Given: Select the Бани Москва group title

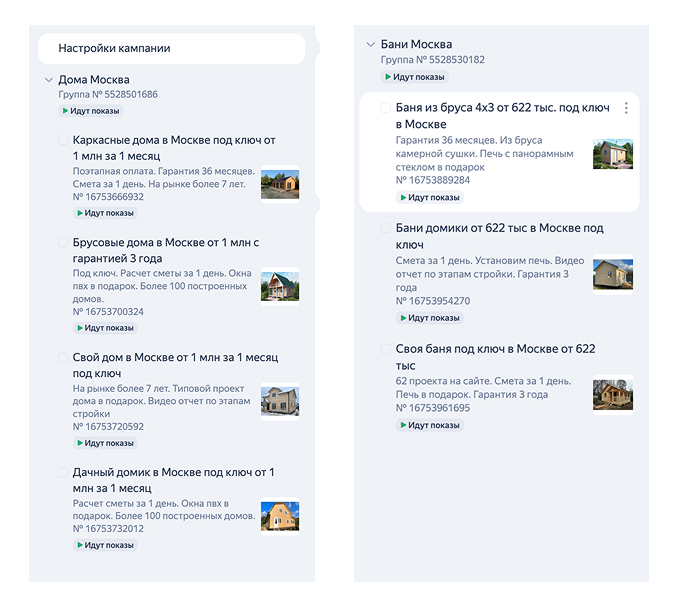Looking at the screenshot, I should [416, 44].
